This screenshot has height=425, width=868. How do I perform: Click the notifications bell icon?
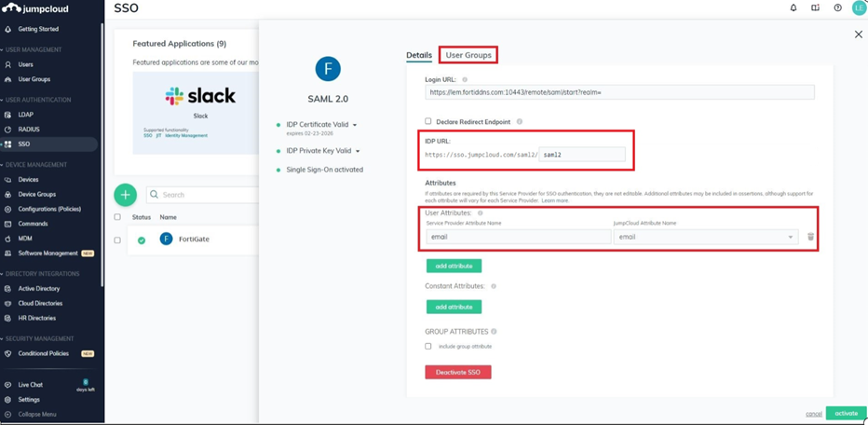tap(793, 8)
